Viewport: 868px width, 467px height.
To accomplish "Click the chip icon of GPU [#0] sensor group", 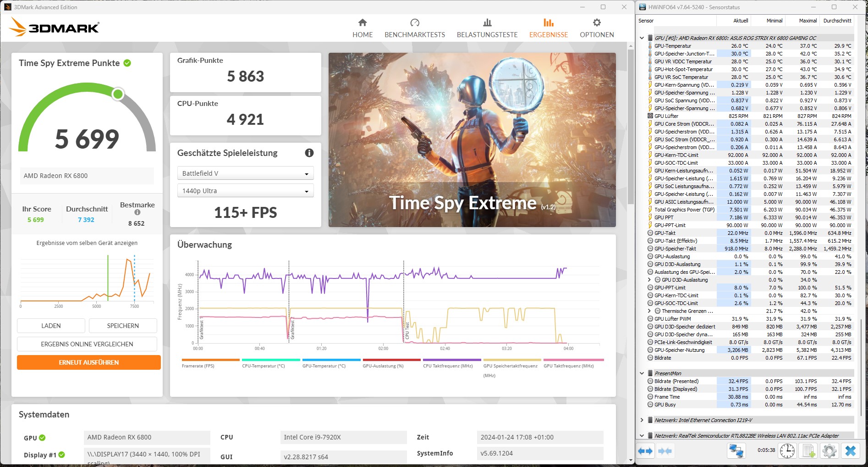I will 650,38.
